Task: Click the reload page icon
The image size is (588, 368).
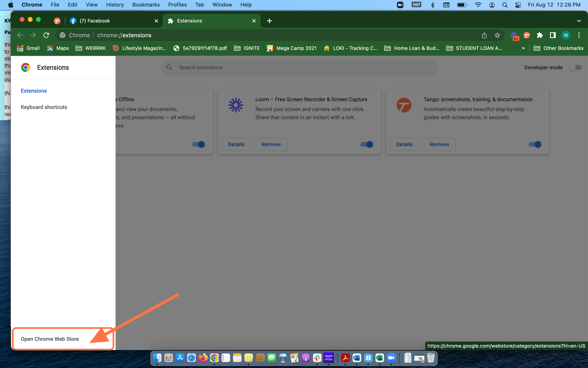Action: click(46, 35)
